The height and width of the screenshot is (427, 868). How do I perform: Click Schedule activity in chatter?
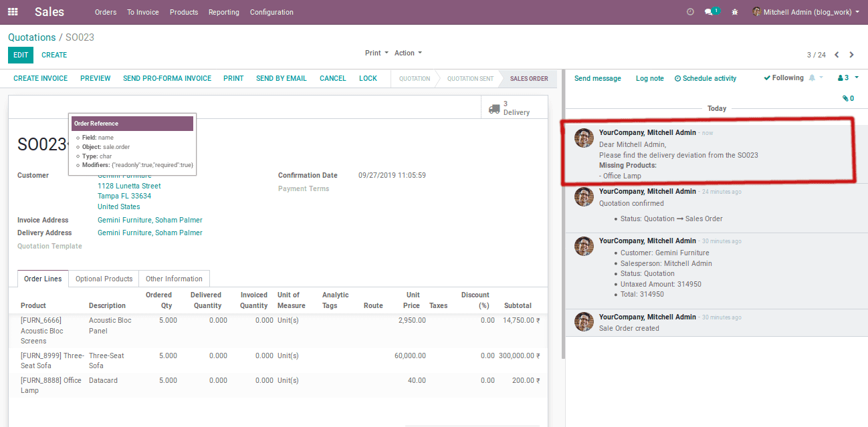tap(706, 78)
